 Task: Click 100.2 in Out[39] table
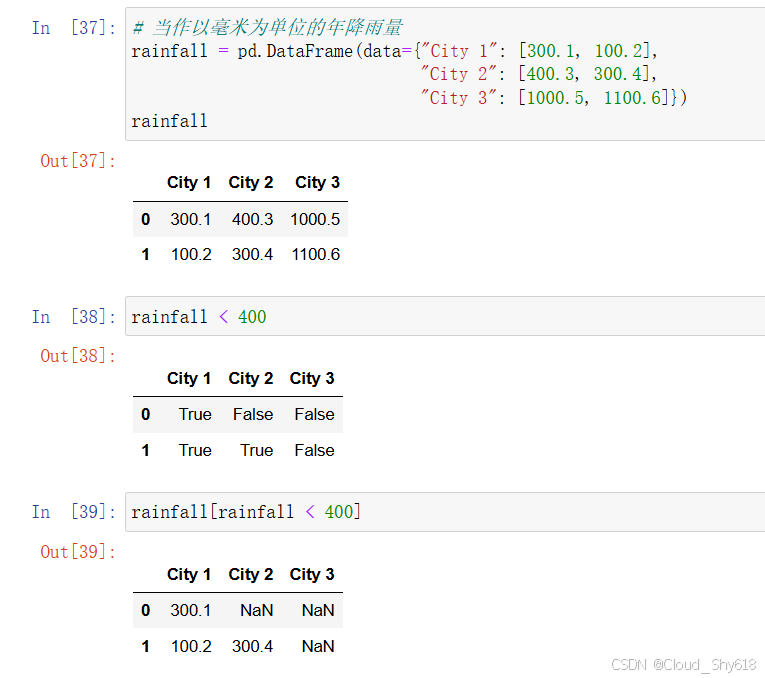tap(191, 646)
